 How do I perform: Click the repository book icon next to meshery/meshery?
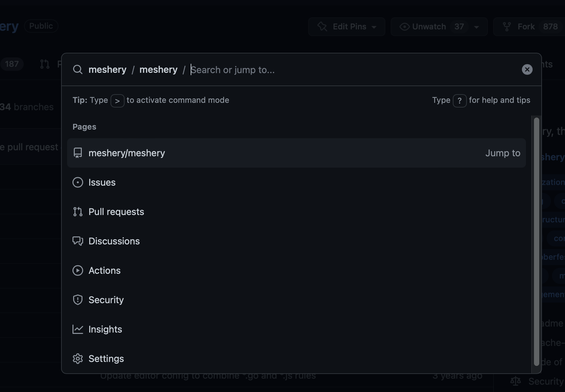click(77, 153)
